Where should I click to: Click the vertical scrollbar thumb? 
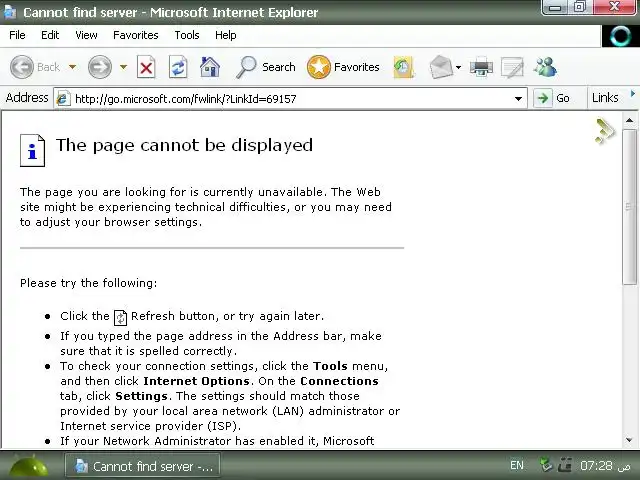coord(629,207)
